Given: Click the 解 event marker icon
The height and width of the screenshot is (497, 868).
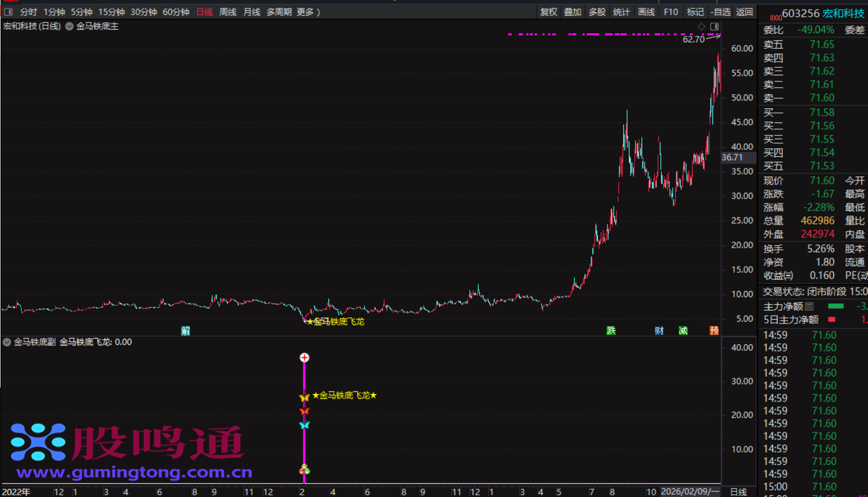Looking at the screenshot, I should pos(186,331).
